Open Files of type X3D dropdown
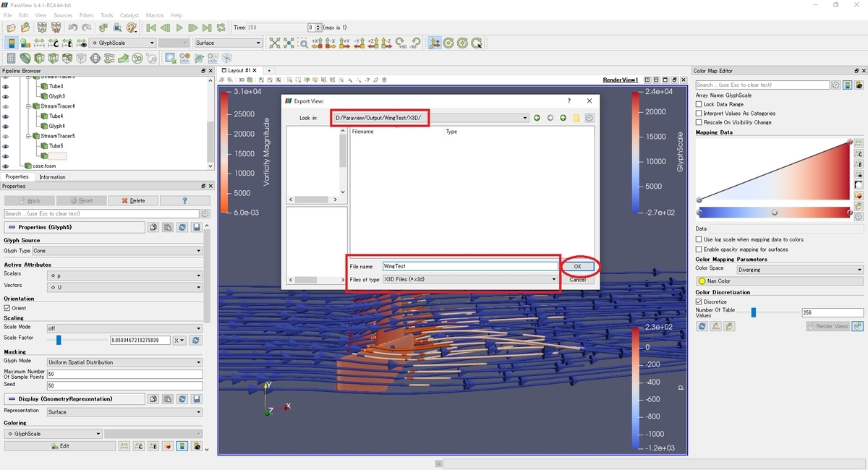The image size is (868, 470). (x=470, y=279)
